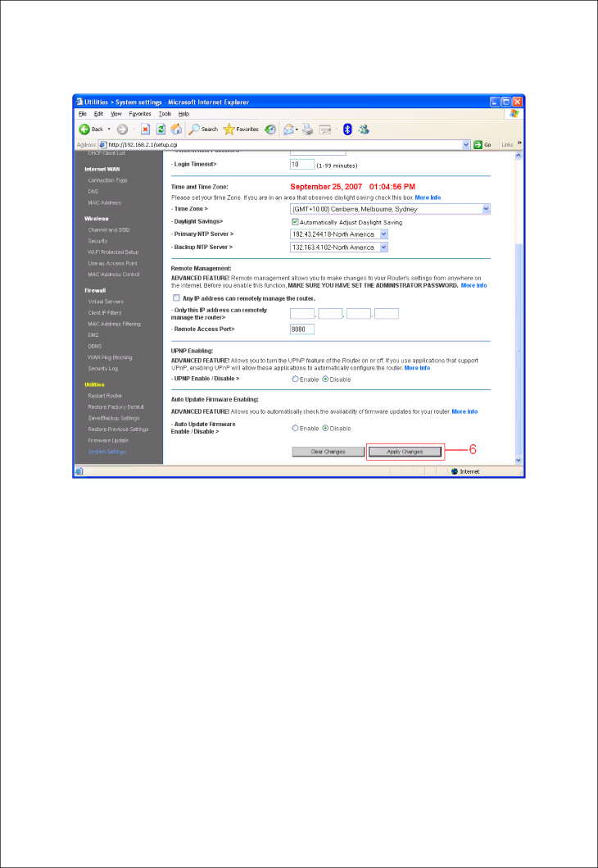Open the Help menu
This screenshot has height=868, width=598.
(183, 113)
